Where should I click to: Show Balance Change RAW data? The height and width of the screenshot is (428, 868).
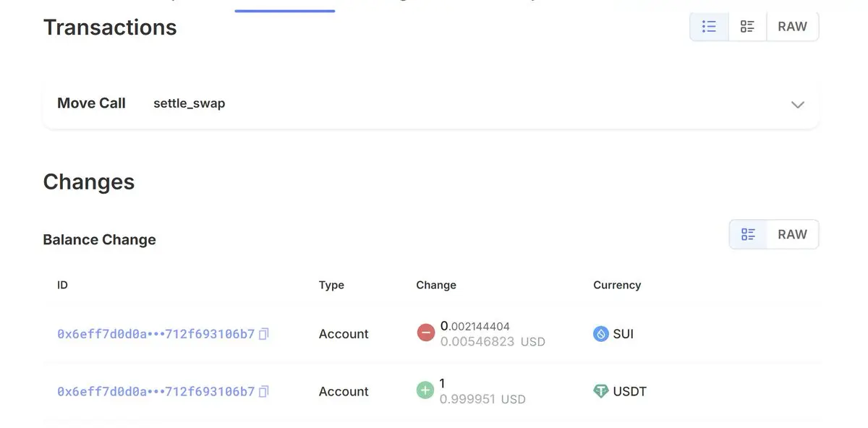(792, 234)
